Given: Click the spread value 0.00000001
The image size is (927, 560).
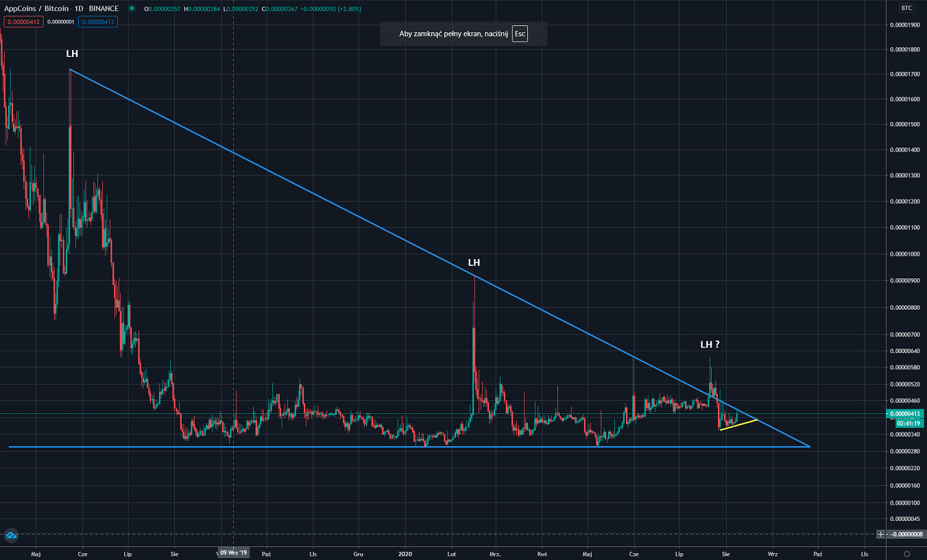Looking at the screenshot, I should click(x=60, y=22).
